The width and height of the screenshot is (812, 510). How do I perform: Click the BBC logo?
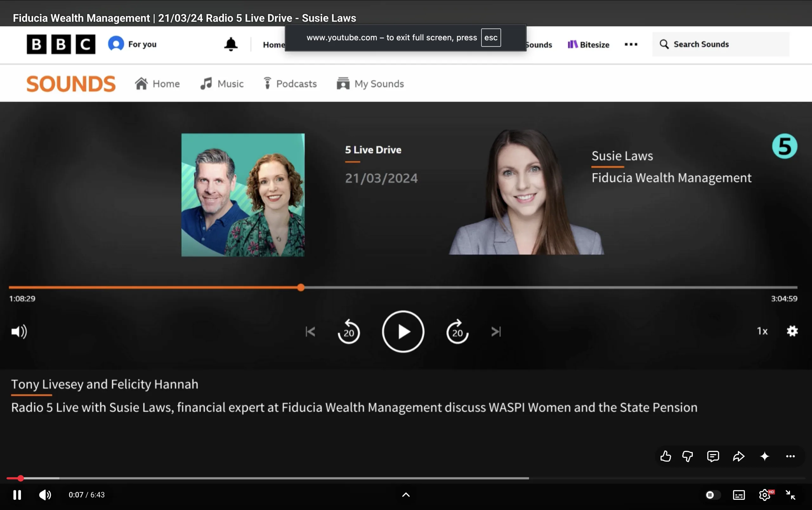coord(61,44)
